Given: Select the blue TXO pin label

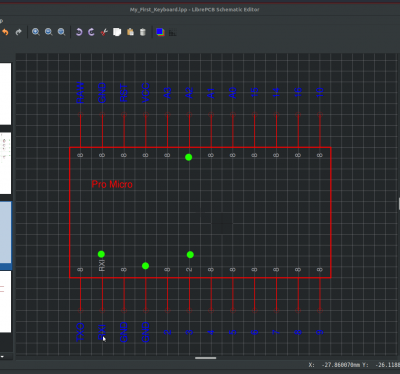Looking at the screenshot, I should pos(80,332).
